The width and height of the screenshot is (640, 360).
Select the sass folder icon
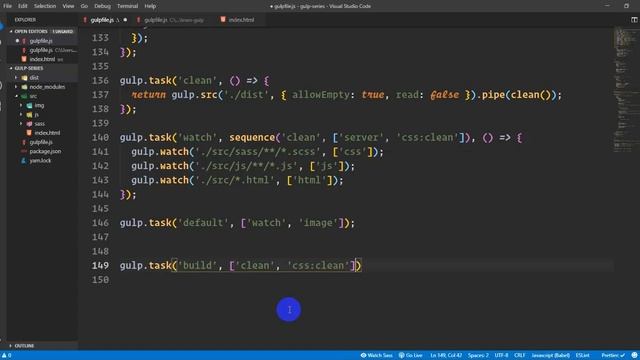29,124
